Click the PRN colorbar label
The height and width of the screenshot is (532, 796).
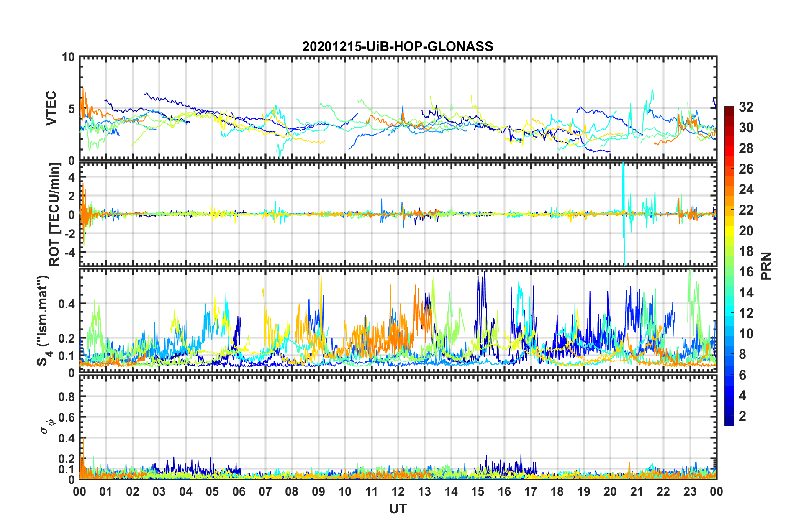(766, 266)
